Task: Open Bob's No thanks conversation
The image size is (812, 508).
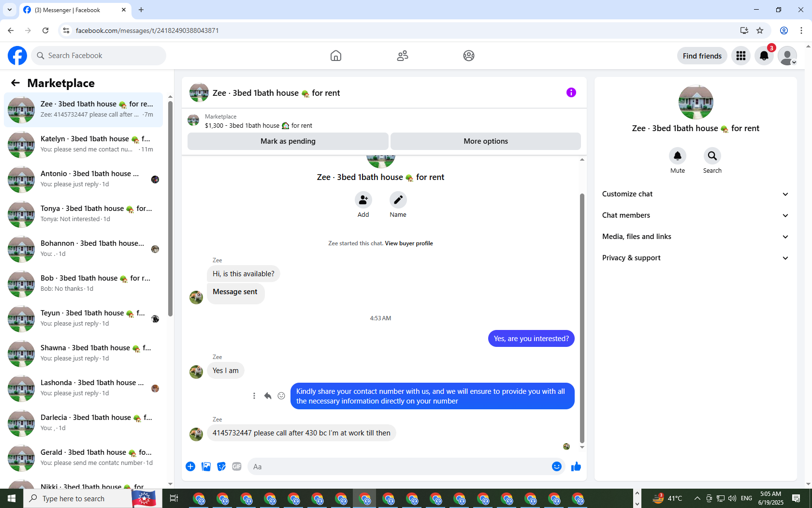Action: (x=83, y=284)
